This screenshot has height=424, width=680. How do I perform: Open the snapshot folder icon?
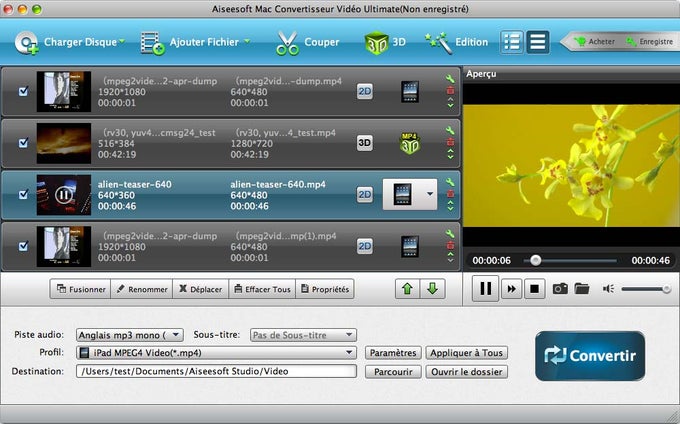(x=582, y=288)
